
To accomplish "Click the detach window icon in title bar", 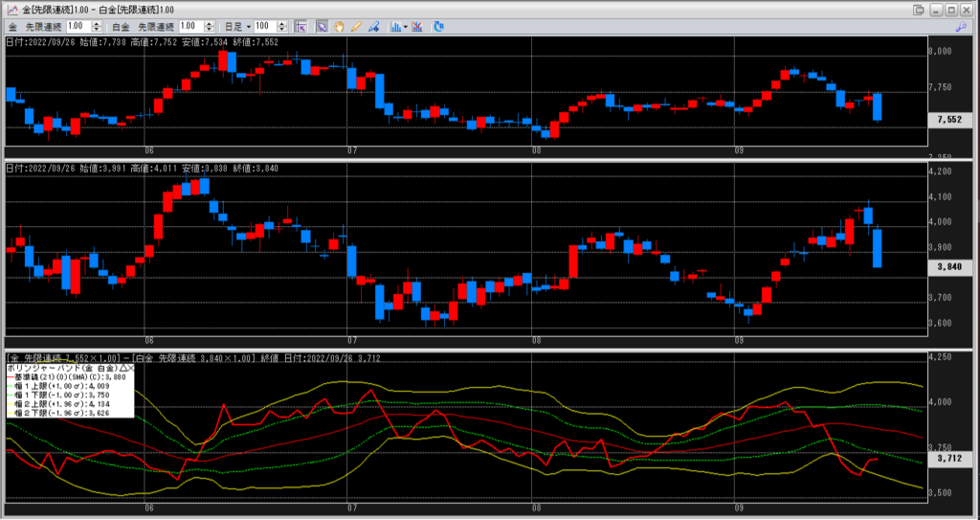I will click(x=920, y=9).
